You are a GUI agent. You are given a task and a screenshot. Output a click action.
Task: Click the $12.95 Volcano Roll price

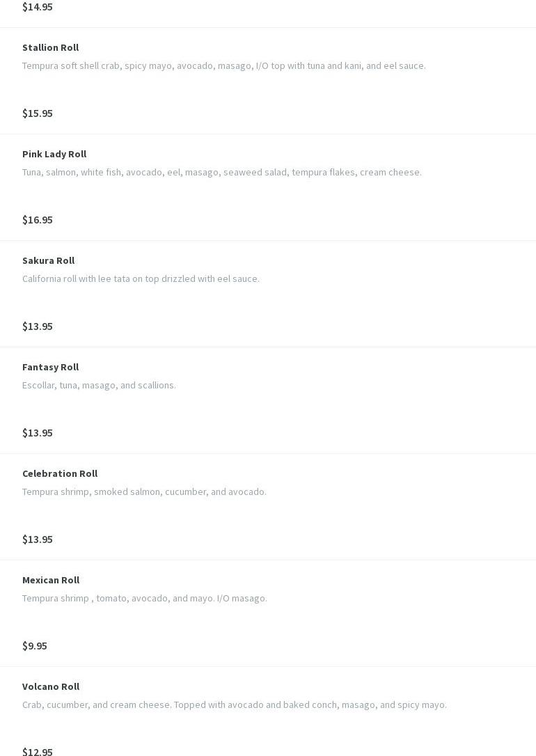[38, 751]
